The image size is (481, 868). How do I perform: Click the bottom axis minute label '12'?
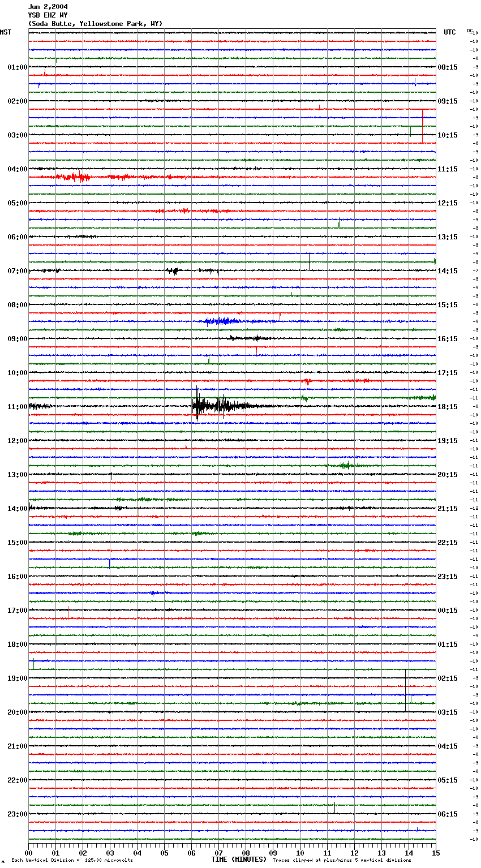(x=354, y=853)
